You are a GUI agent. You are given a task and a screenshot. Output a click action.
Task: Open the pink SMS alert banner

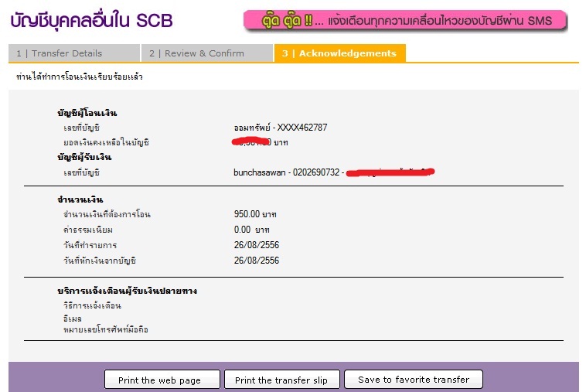point(405,21)
